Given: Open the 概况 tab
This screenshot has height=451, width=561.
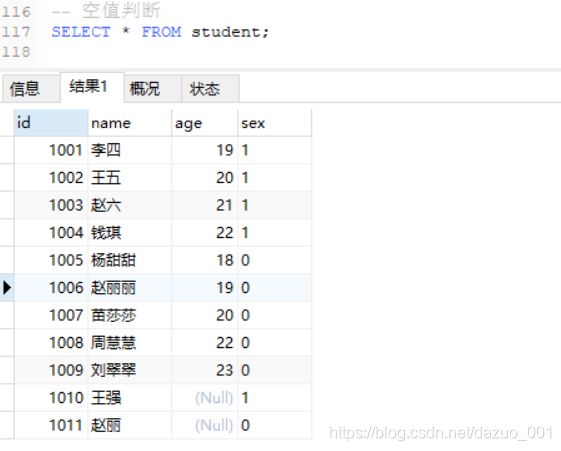Looking at the screenshot, I should click(x=153, y=88).
